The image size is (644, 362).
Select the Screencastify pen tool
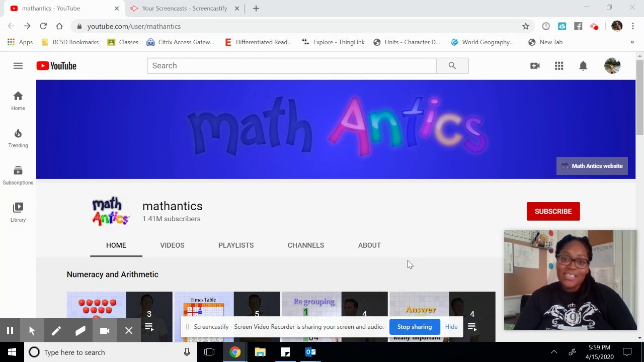coord(56,330)
